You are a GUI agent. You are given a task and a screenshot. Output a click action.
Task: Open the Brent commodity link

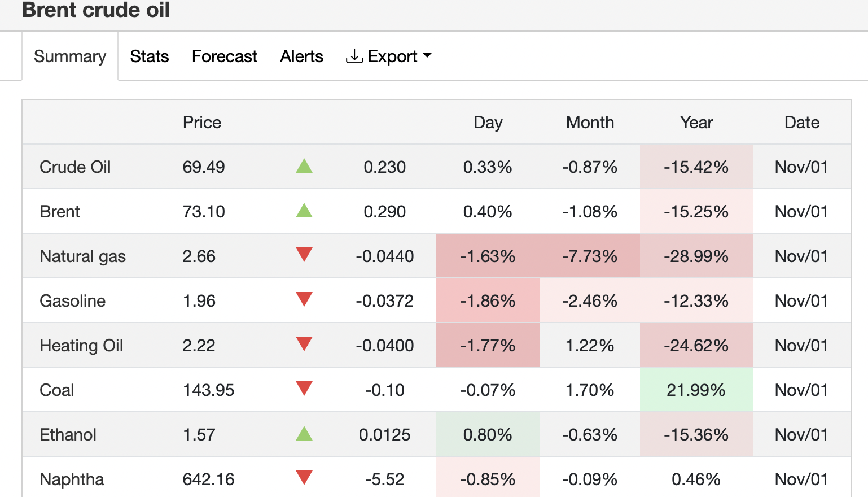tap(60, 212)
